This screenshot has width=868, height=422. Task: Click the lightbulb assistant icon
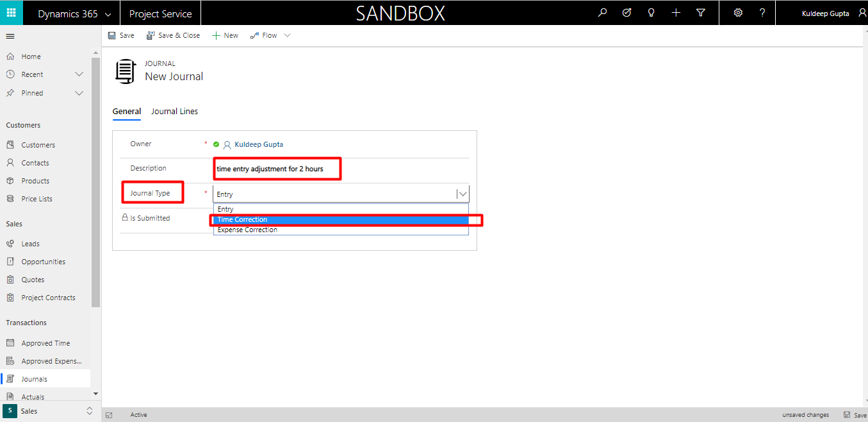(x=651, y=13)
